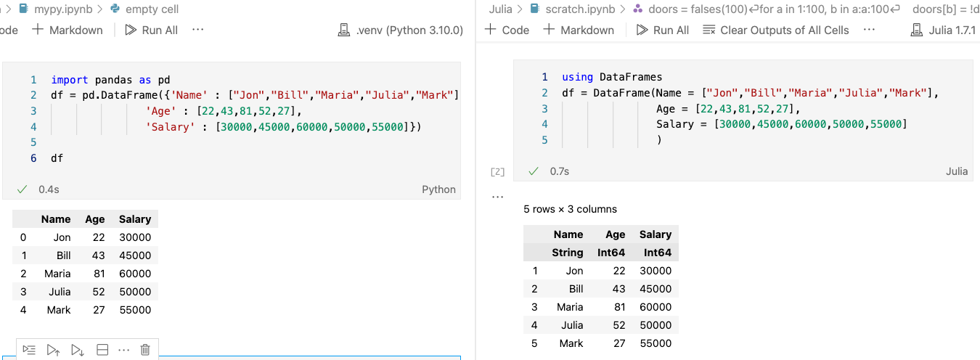Screen dimensions: 980x360
Task: Open more cell actions in the cell toolbar
Action: tap(123, 350)
